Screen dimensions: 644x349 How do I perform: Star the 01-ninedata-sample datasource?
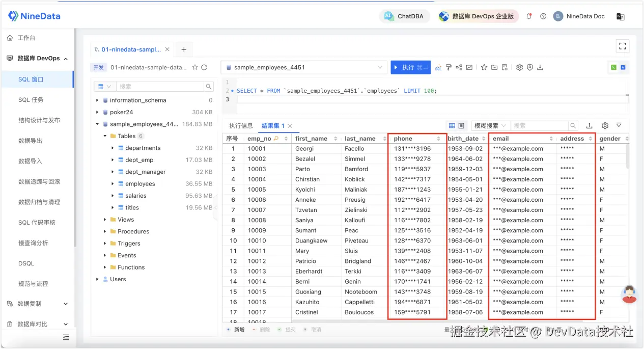click(194, 67)
